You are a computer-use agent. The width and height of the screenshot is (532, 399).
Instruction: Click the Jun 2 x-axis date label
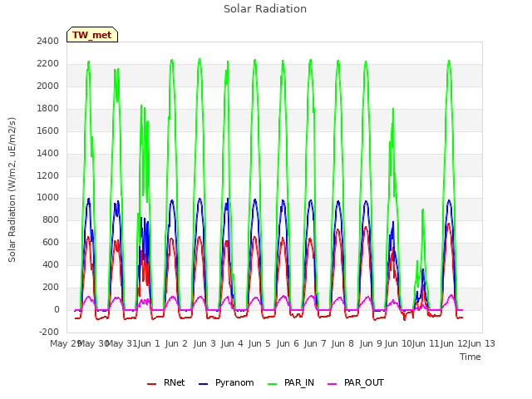tap(176, 343)
